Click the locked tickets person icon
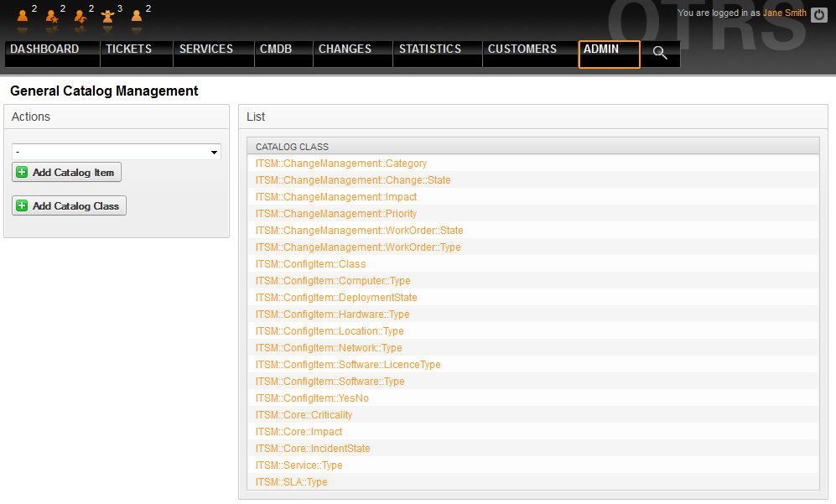 click(22, 17)
